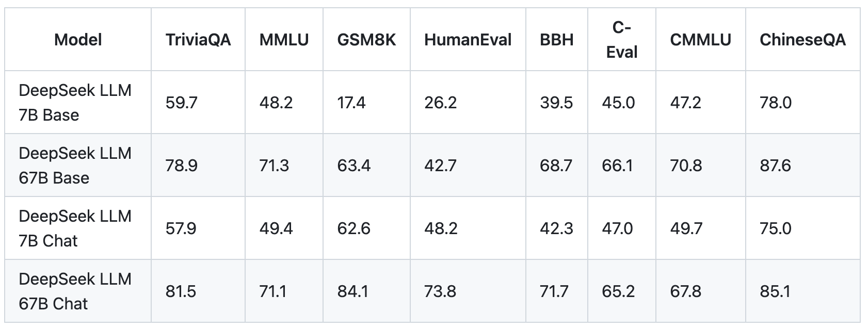
Task: Click the BBH column header
Action: [556, 40]
